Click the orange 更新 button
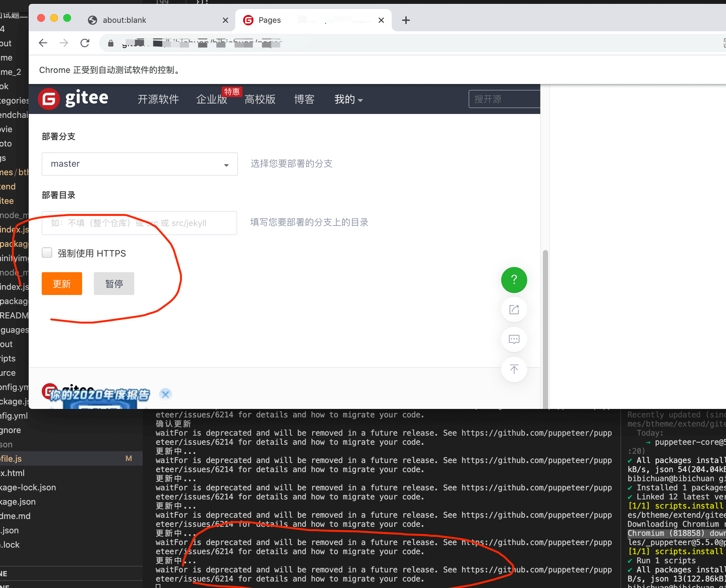The image size is (726, 588). (x=62, y=284)
